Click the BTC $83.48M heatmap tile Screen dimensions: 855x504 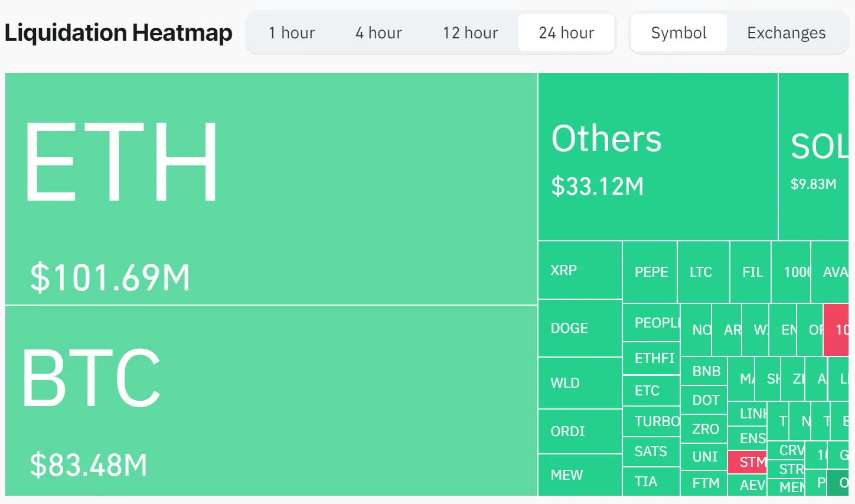(271, 401)
